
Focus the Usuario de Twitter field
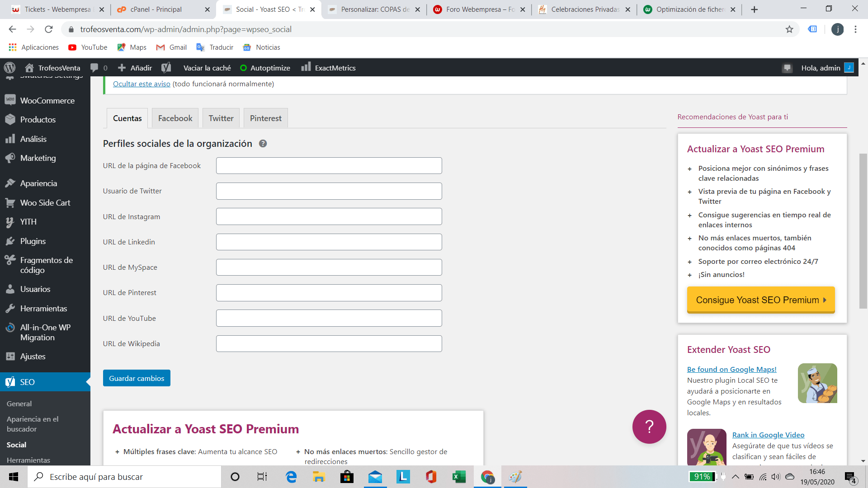click(329, 191)
